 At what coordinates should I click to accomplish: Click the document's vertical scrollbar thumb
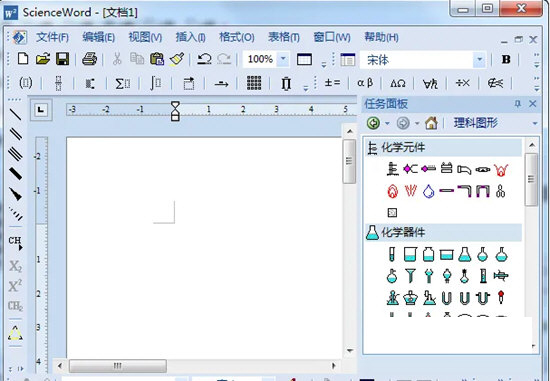pos(349,161)
